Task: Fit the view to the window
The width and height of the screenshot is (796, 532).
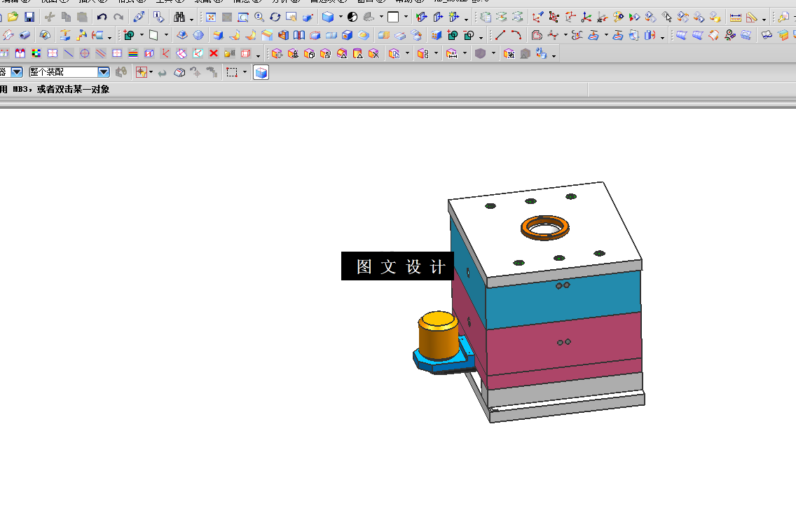Action: [211, 18]
